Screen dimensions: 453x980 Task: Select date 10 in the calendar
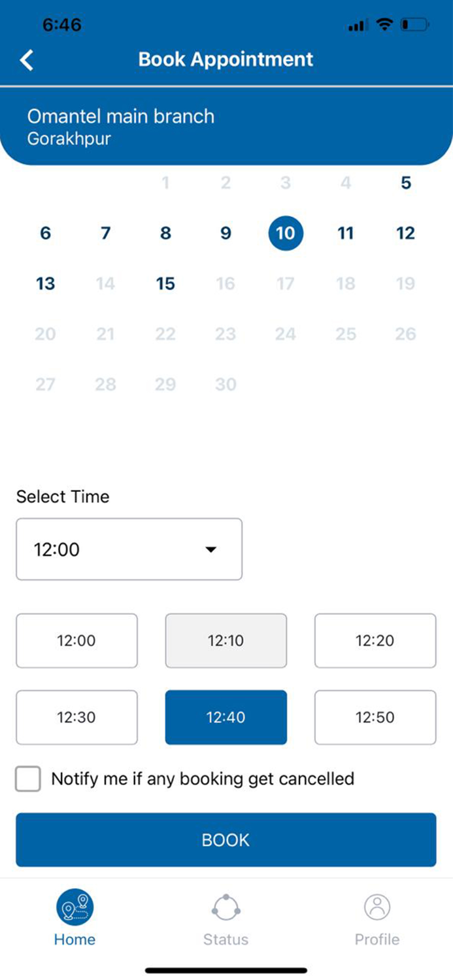(x=286, y=233)
